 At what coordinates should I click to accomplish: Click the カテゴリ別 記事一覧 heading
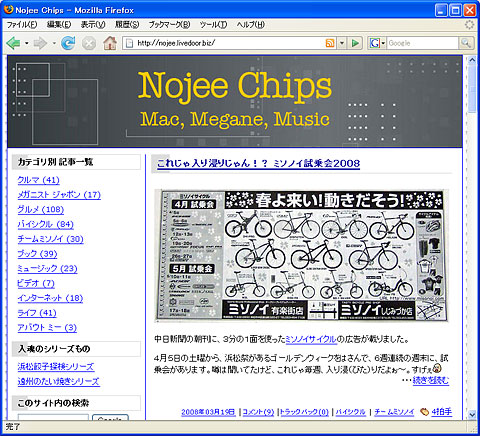click(55, 162)
